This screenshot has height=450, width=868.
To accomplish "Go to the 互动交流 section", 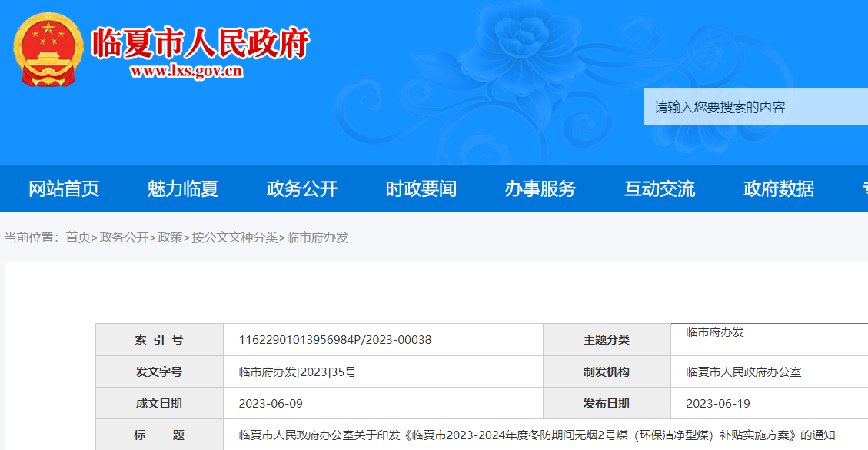I will pos(660,188).
